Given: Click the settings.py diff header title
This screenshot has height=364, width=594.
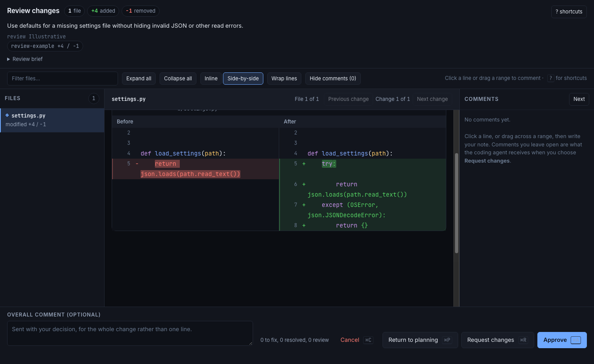Looking at the screenshot, I should coord(129,99).
